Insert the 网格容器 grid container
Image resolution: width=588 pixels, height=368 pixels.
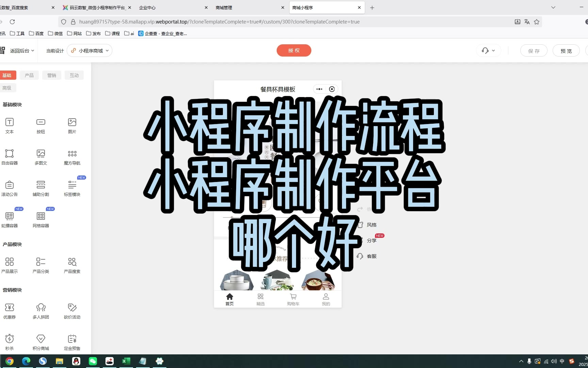pos(41,220)
